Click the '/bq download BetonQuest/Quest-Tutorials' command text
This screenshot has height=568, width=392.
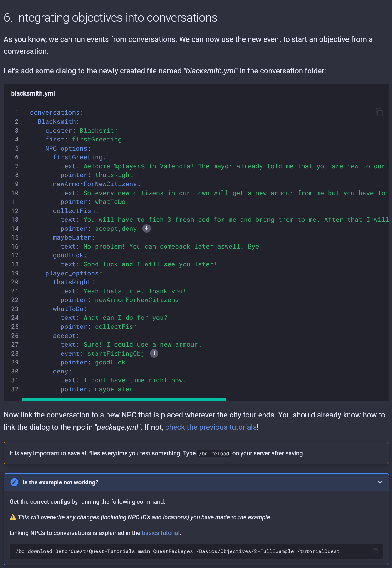coord(178,551)
